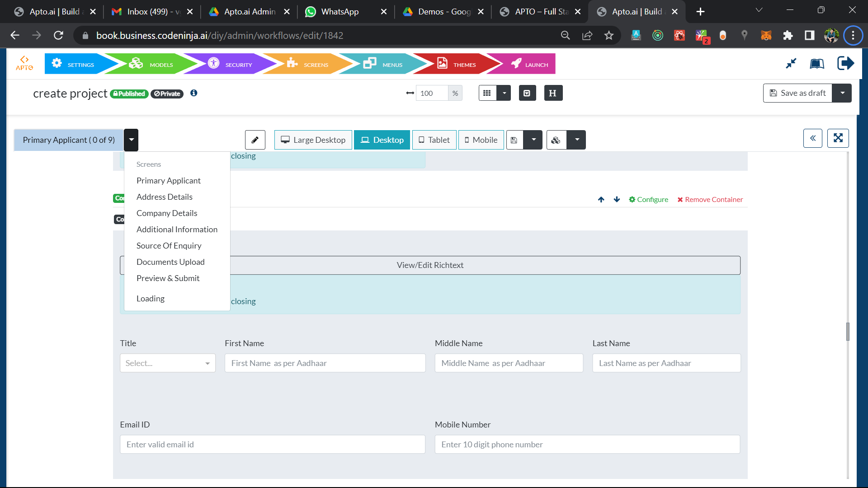This screenshot has width=868, height=488.
Task: Switch to Mobile preview mode
Action: [x=481, y=140]
